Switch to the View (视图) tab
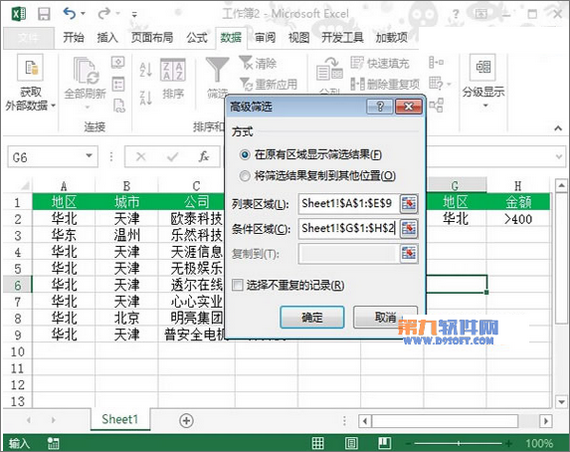 (x=299, y=37)
